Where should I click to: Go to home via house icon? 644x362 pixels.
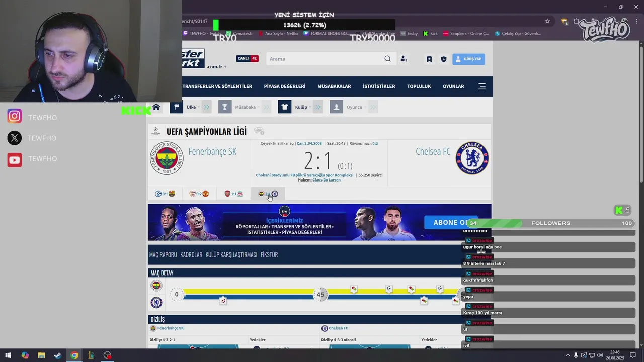coord(156,107)
